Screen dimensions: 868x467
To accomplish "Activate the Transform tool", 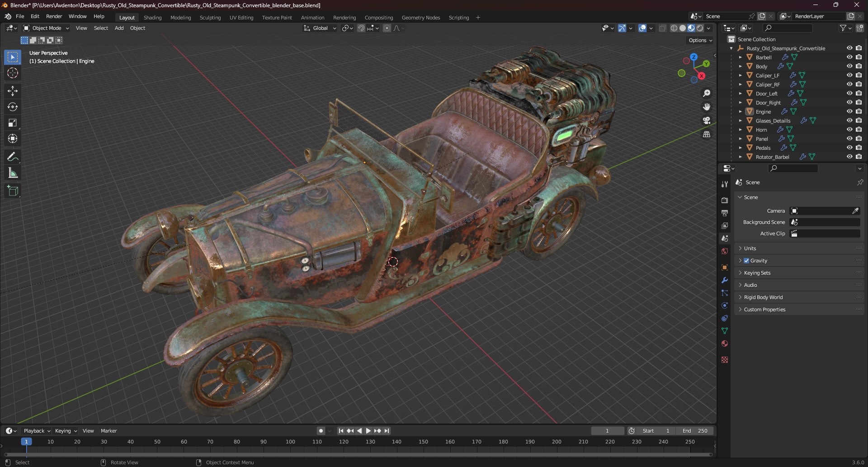I will [13, 138].
